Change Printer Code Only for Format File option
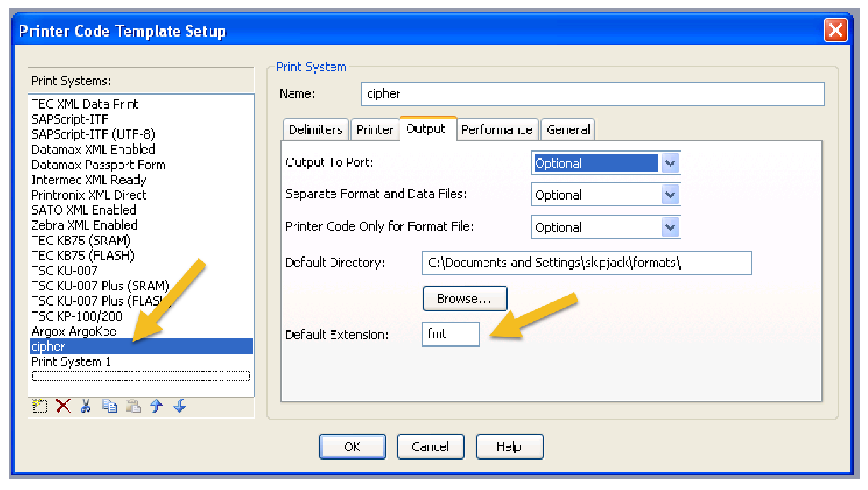Screen dimensions: 868x490 (672, 227)
